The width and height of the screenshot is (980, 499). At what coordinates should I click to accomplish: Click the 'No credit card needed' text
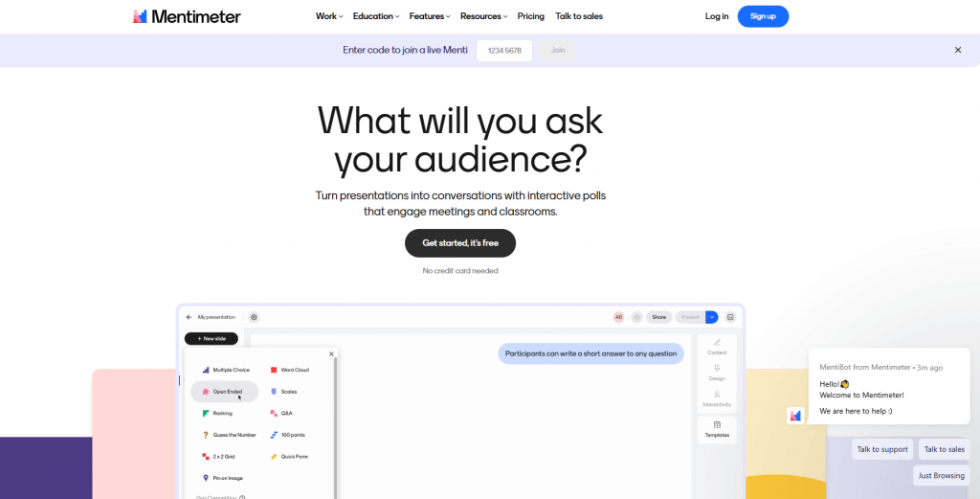pos(460,271)
